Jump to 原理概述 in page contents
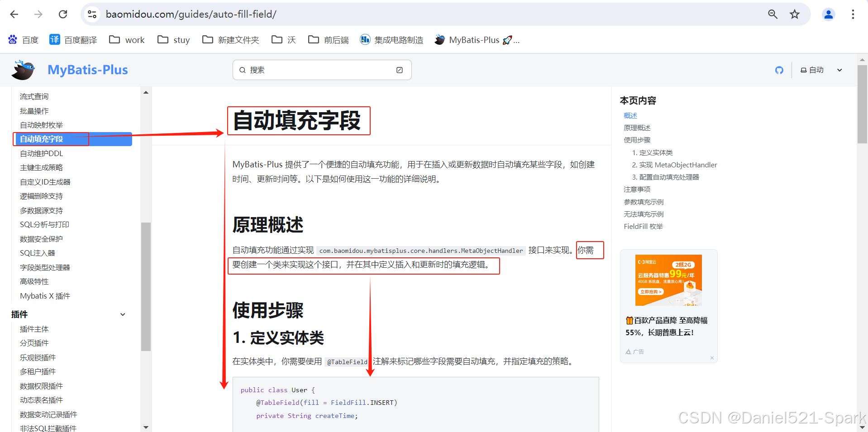The image size is (868, 432). (637, 128)
